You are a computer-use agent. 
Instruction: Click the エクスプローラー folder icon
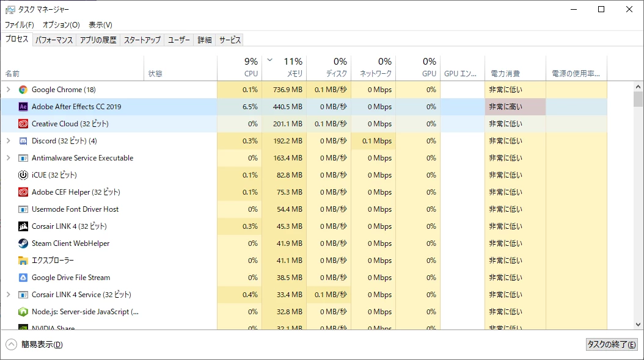tap(23, 261)
